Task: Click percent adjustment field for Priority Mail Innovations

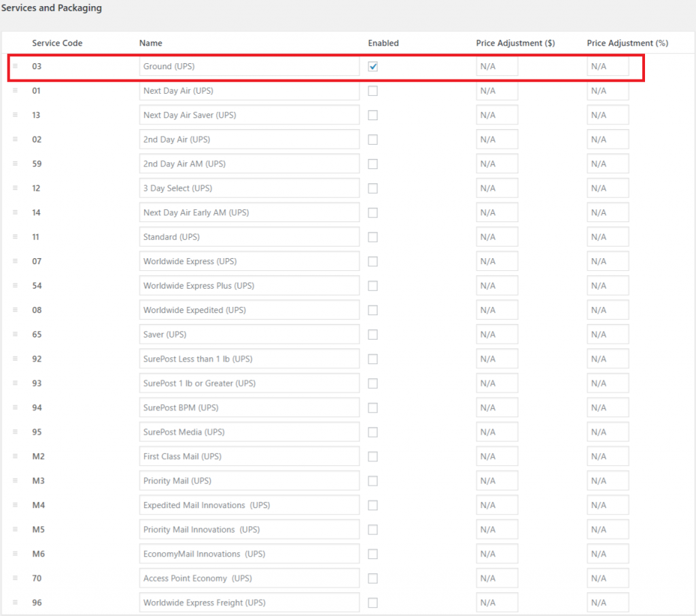Action: click(608, 530)
